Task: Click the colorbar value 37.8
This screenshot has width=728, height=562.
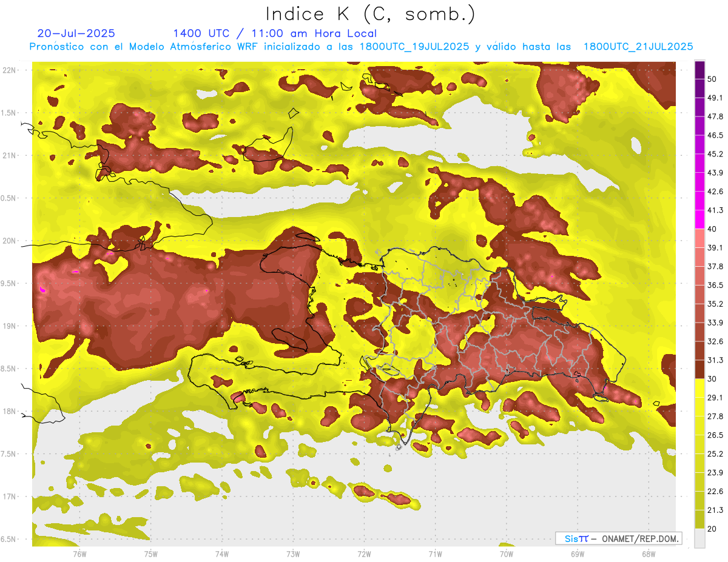Action: [715, 266]
